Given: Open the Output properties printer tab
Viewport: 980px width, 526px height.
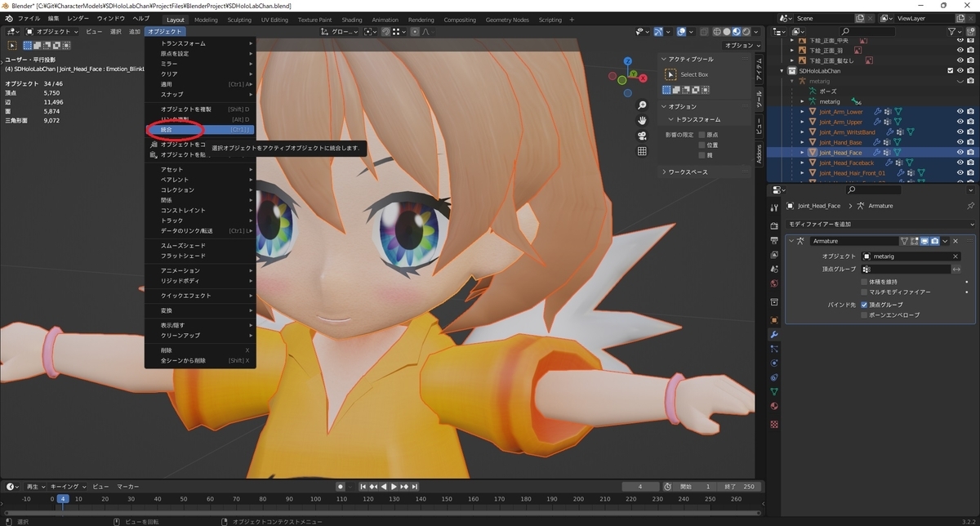Looking at the screenshot, I should 774,240.
